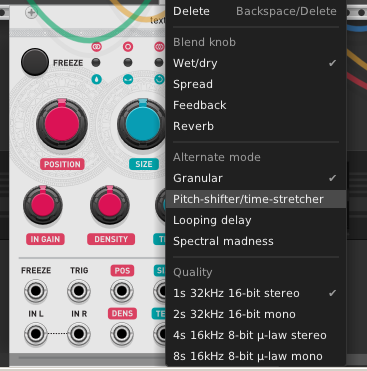The image size is (367, 371).
Task: Click the SIZE label
Action: [144, 164]
